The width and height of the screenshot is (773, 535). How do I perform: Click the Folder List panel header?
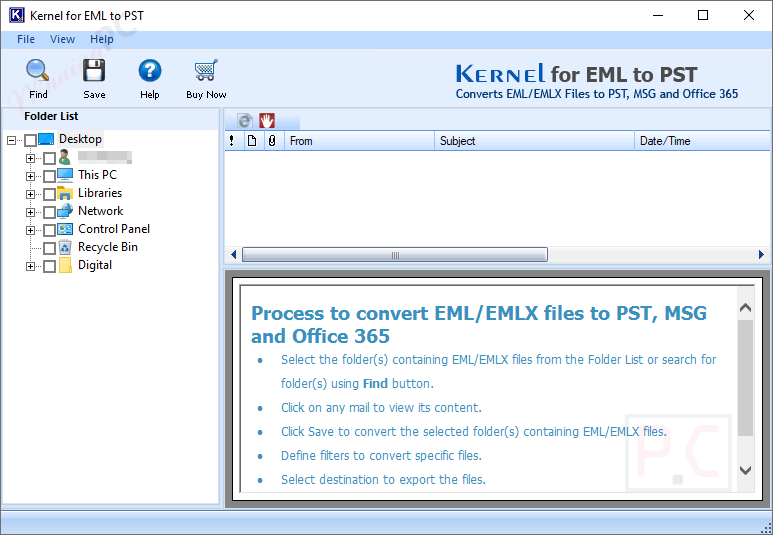pyautogui.click(x=110, y=116)
